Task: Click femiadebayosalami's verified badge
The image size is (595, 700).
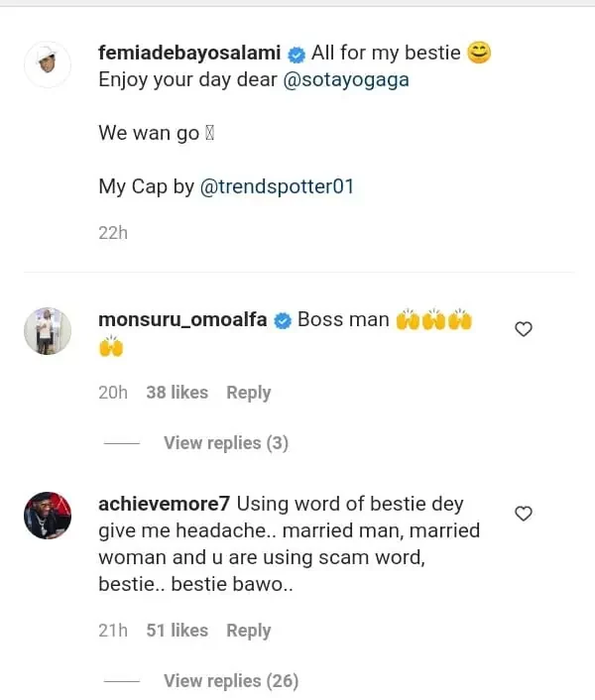Action: click(296, 55)
